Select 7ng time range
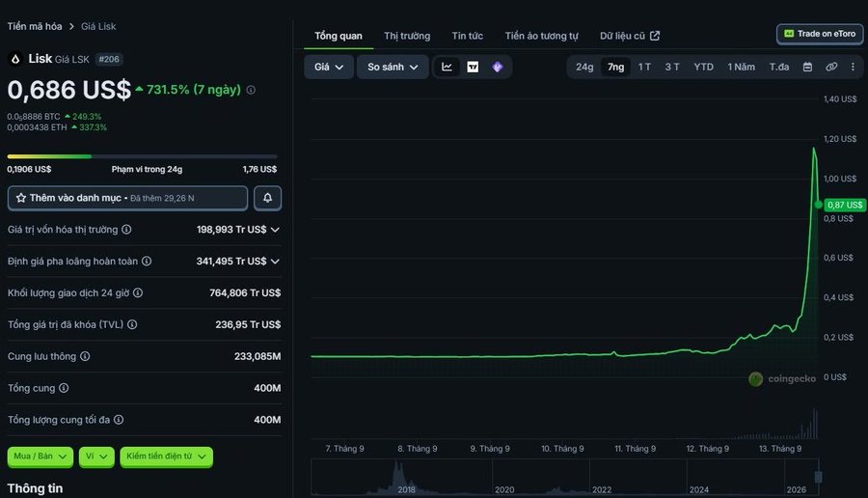Image resolution: width=868 pixels, height=498 pixels. [615, 67]
